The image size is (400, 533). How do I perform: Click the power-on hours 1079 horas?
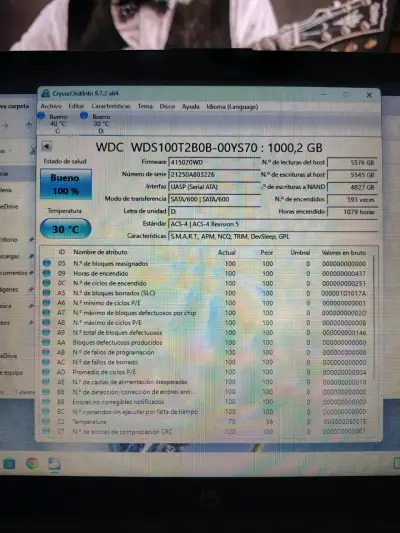point(352,211)
